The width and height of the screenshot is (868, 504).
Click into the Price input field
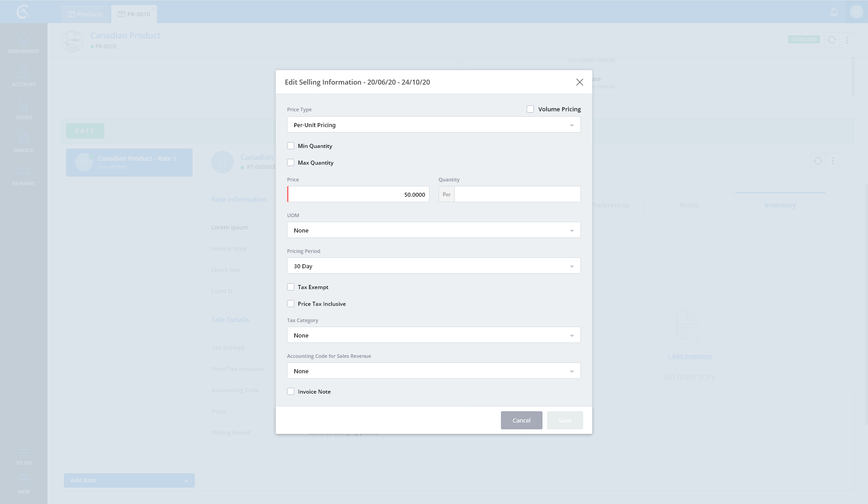click(359, 195)
